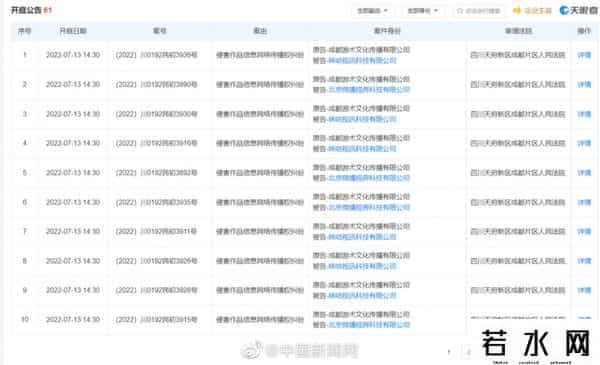Click the plaintiff name in row 6

click(x=369, y=197)
